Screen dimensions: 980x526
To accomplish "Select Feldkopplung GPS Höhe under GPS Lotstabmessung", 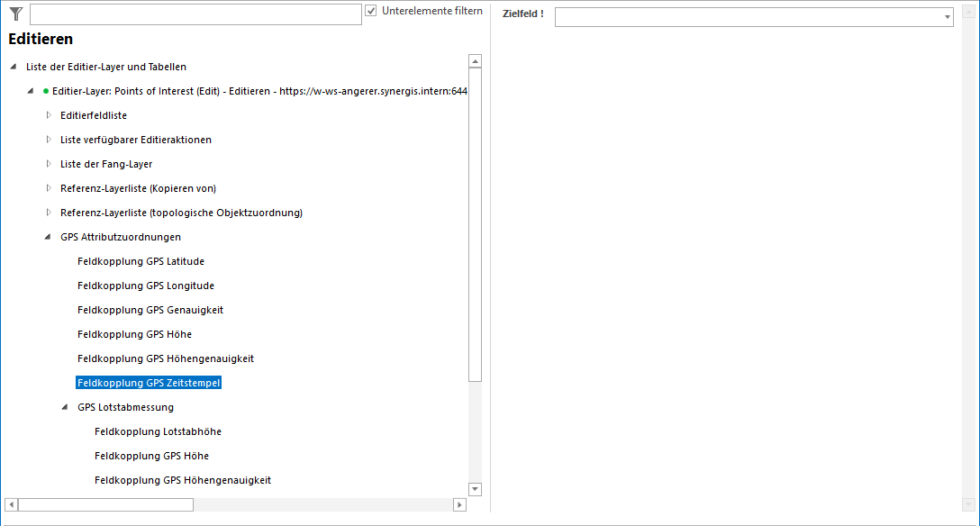I will pos(152,456).
